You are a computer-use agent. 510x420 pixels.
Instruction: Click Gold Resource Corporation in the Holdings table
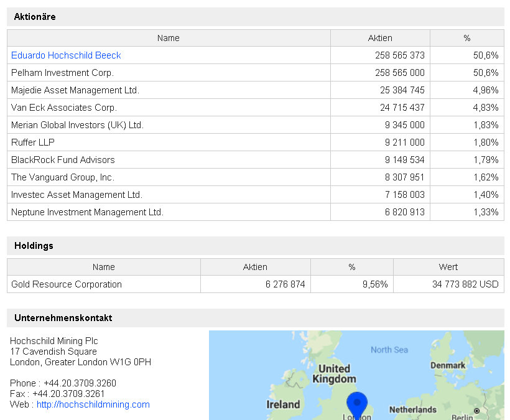point(67,284)
